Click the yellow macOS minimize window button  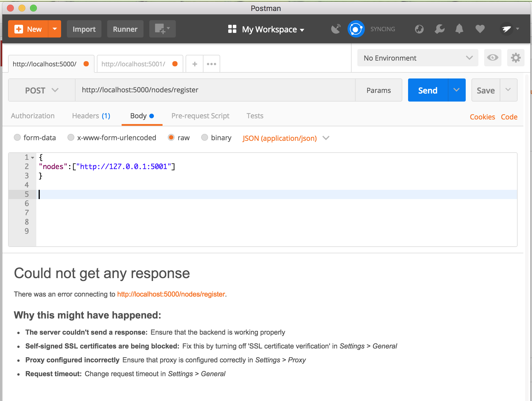tap(22, 8)
